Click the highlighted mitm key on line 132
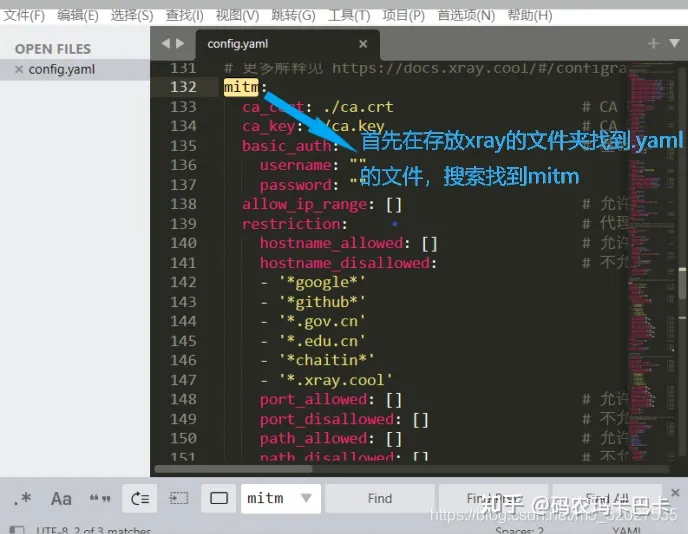 tap(241, 87)
